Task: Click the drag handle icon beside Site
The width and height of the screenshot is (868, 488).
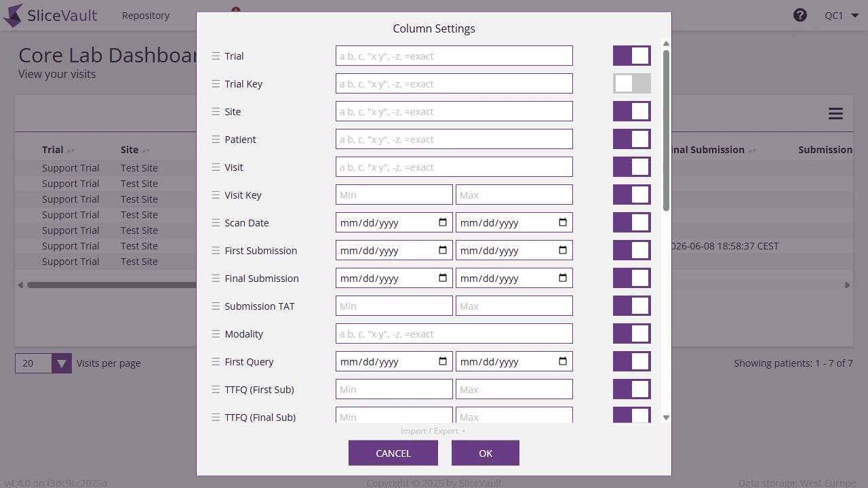Action: coord(216,112)
